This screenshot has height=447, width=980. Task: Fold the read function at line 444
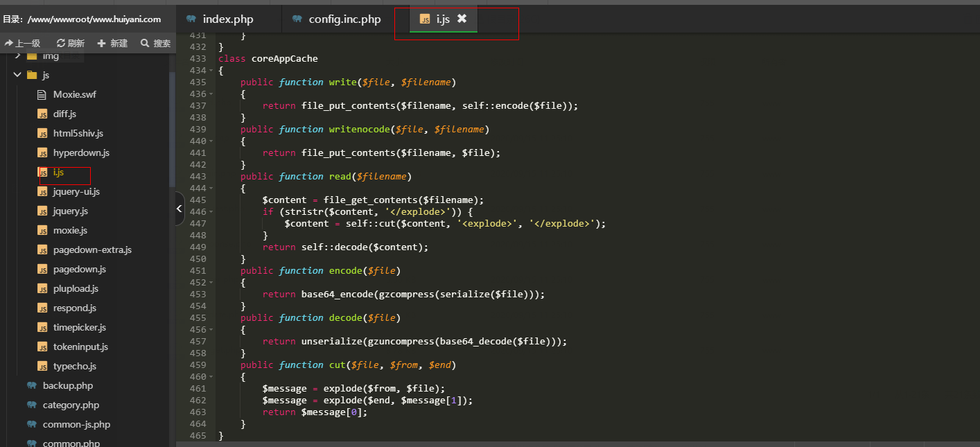[211, 189]
